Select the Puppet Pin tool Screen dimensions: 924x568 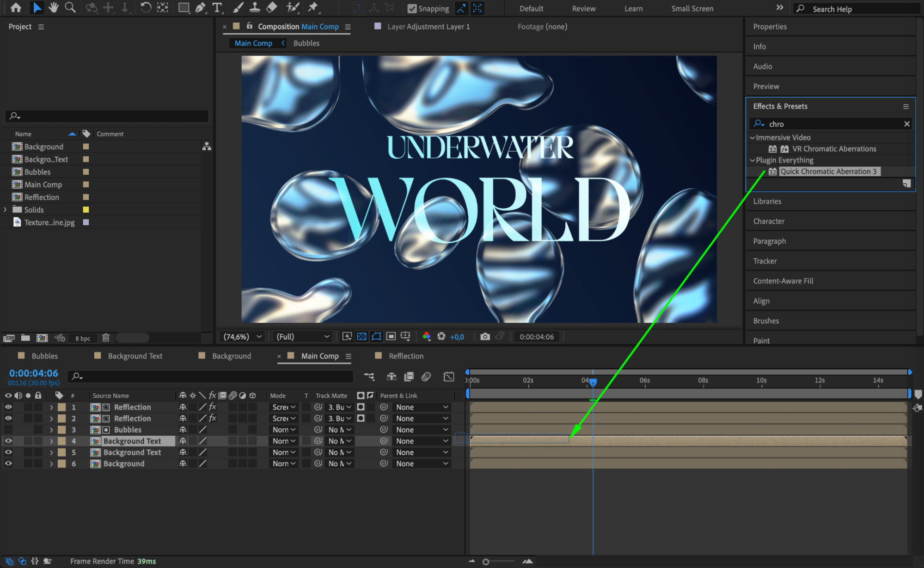coord(313,7)
